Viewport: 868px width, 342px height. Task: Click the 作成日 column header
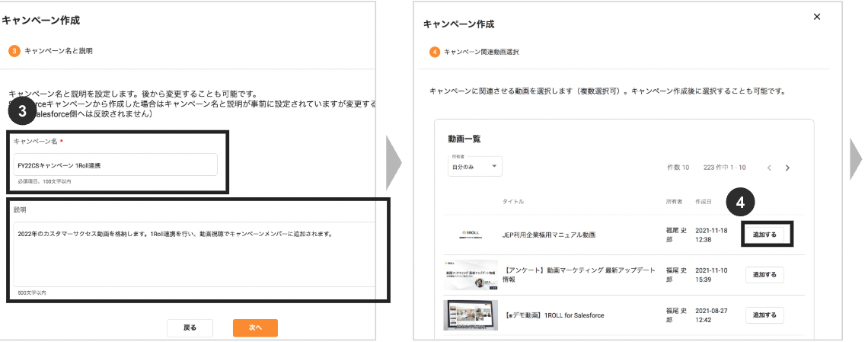tap(704, 201)
